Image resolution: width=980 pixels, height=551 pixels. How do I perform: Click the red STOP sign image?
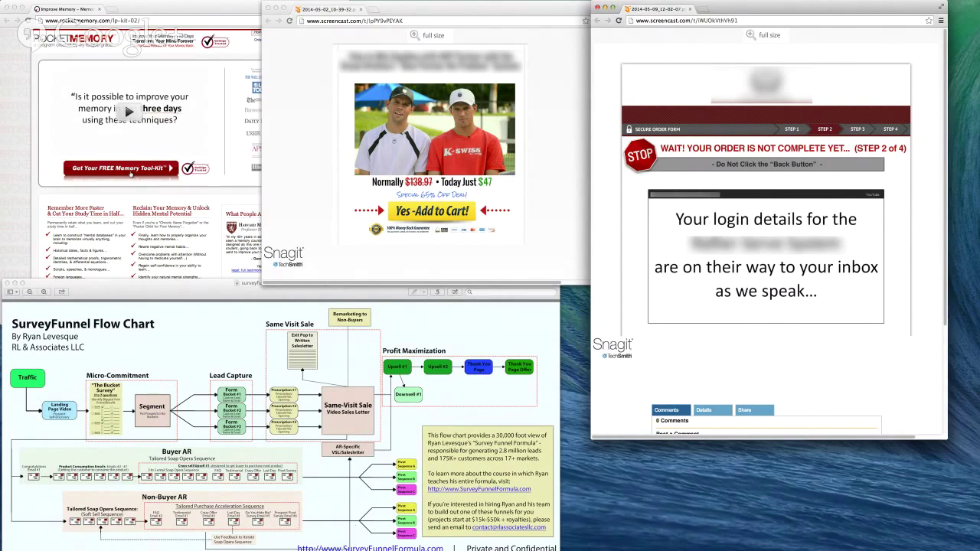tap(640, 155)
